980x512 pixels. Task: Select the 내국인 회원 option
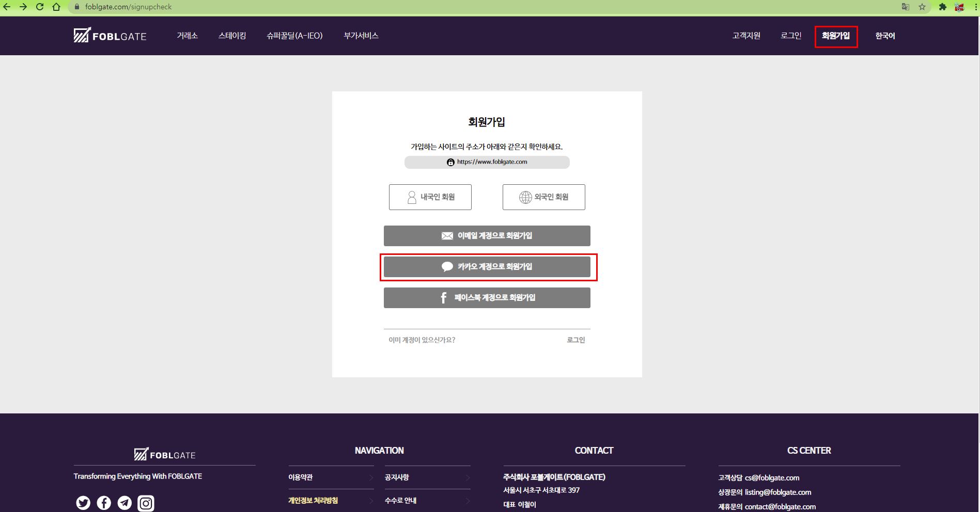pos(430,197)
